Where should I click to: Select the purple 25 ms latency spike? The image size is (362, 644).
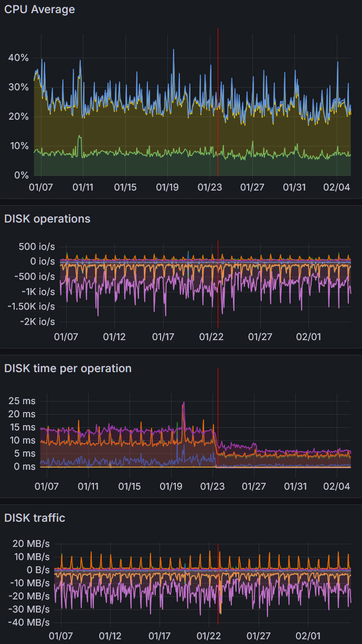tap(183, 403)
